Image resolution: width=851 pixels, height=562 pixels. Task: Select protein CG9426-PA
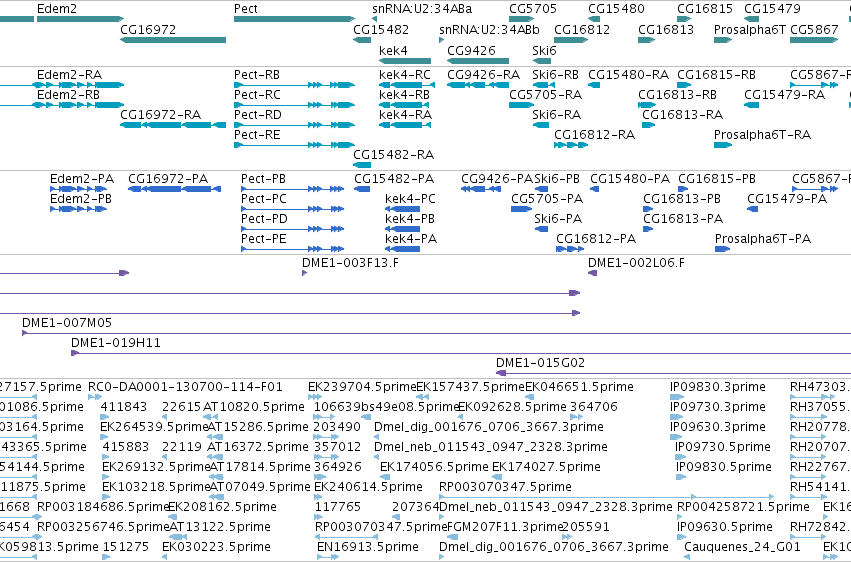tap(481, 189)
